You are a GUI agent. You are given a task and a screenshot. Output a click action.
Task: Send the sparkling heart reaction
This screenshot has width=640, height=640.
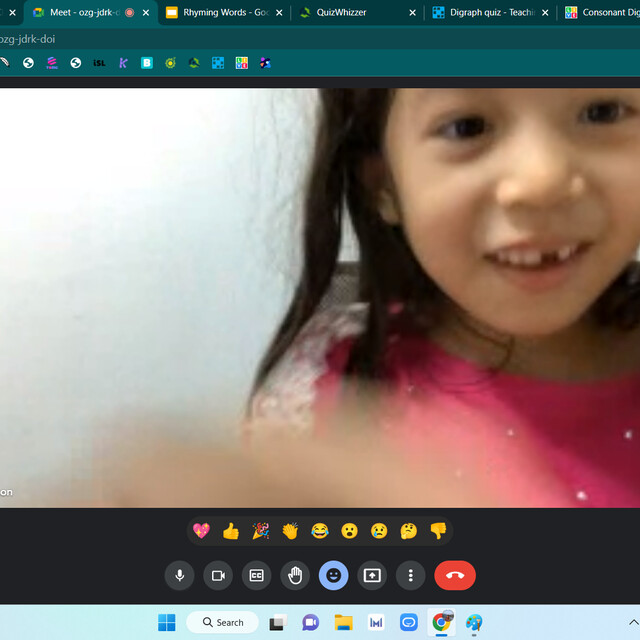pyautogui.click(x=201, y=531)
